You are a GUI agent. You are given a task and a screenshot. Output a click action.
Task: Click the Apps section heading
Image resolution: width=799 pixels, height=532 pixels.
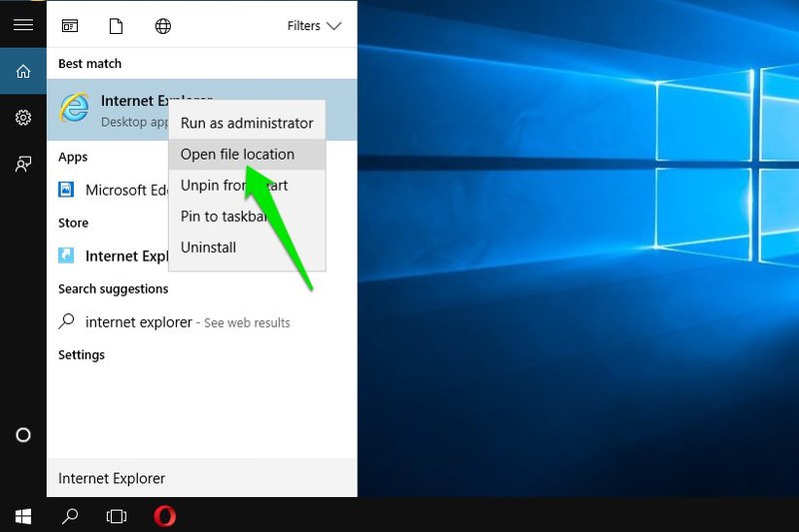coord(73,157)
